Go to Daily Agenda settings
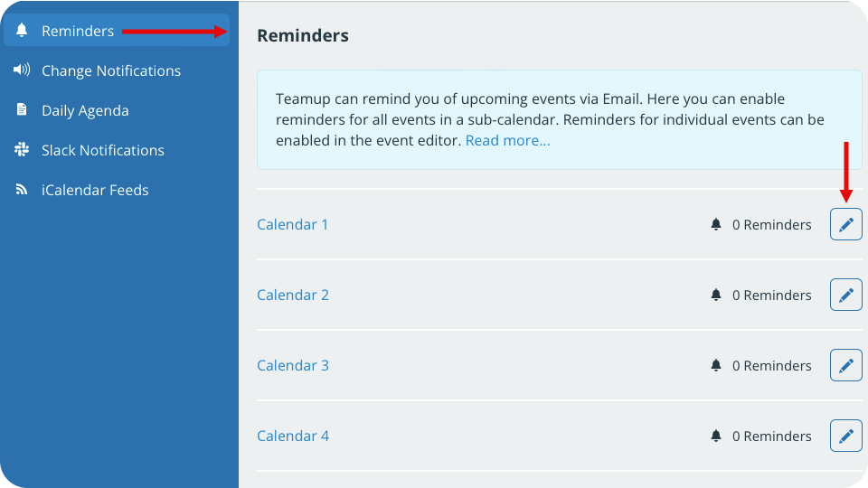Screen dimensions: 868x488 click(x=85, y=110)
